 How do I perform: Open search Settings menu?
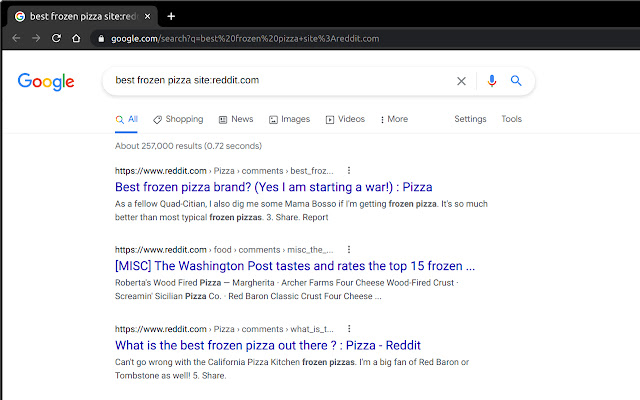[x=470, y=119]
